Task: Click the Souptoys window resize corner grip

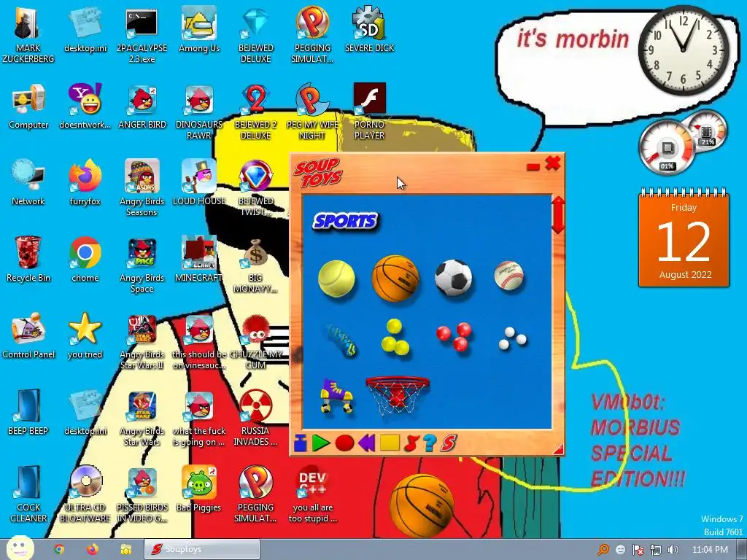Action: (x=558, y=448)
